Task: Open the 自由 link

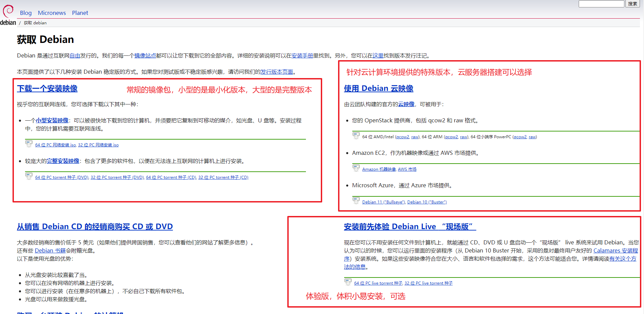Action: pyautogui.click(x=75, y=56)
